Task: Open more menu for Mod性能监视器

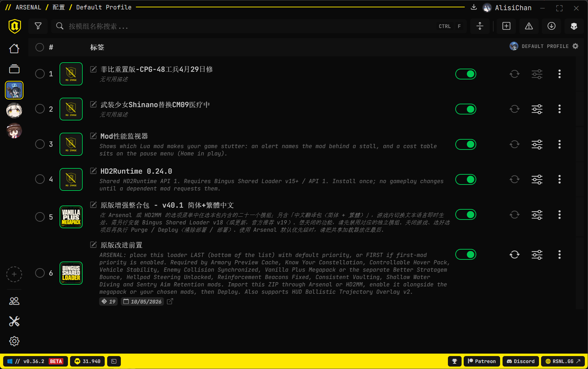Action: [559, 144]
